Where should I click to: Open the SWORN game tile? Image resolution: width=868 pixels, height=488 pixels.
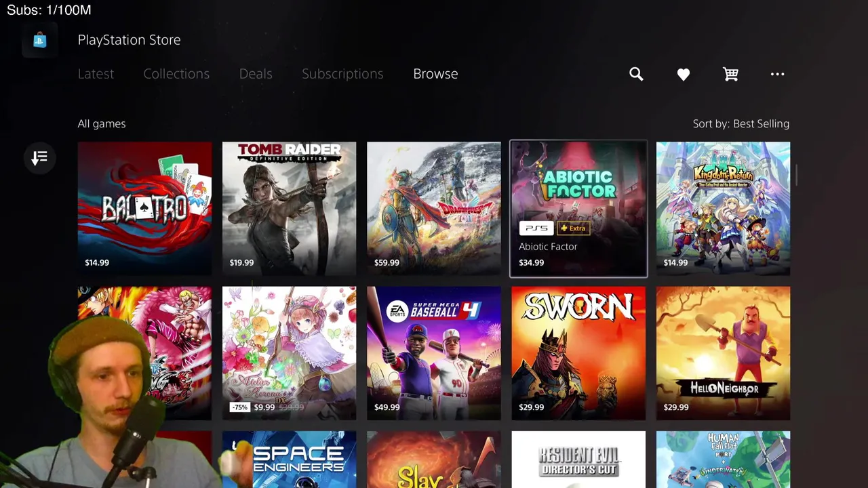[578, 353]
